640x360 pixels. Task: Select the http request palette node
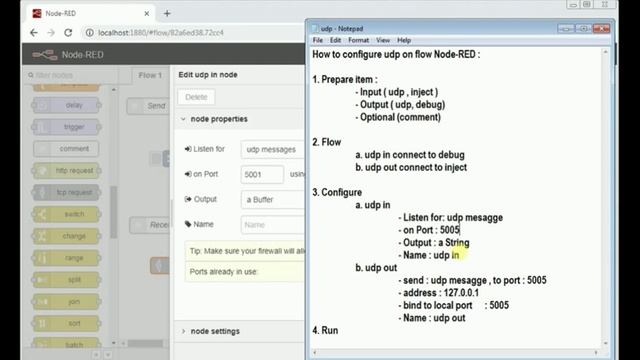tap(66, 171)
